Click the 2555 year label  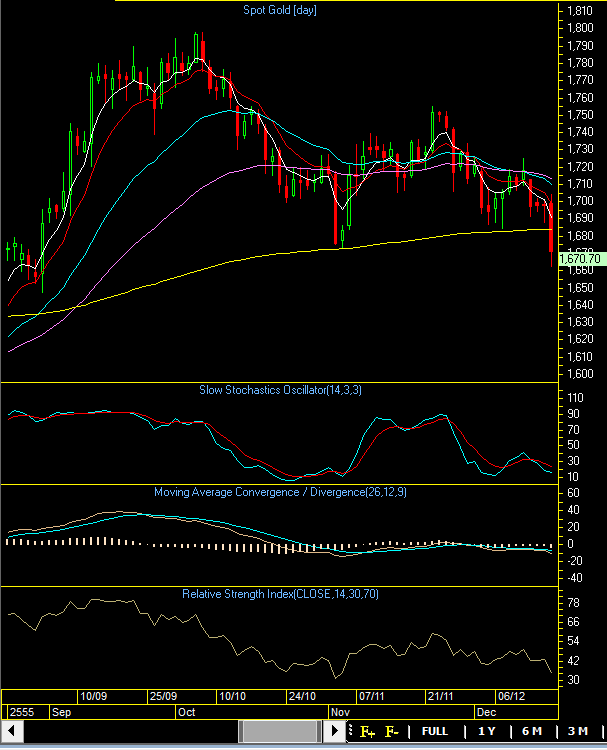[21, 713]
